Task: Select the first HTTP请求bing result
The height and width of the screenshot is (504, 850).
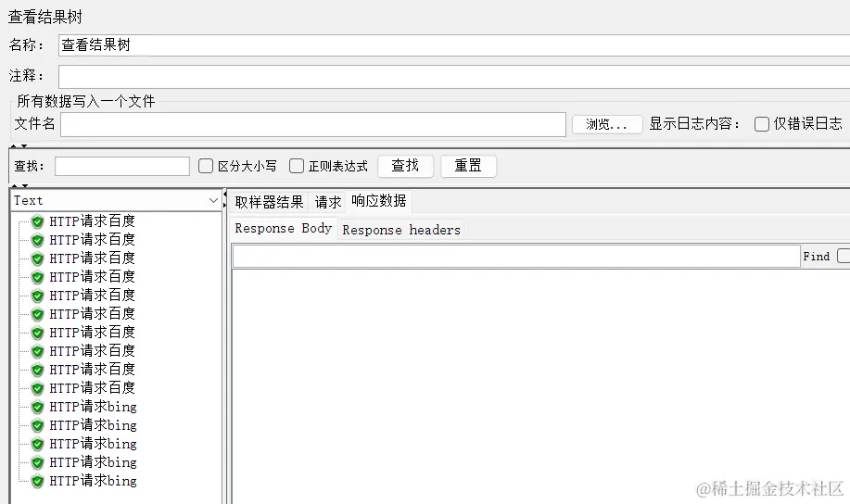Action: coord(94,407)
